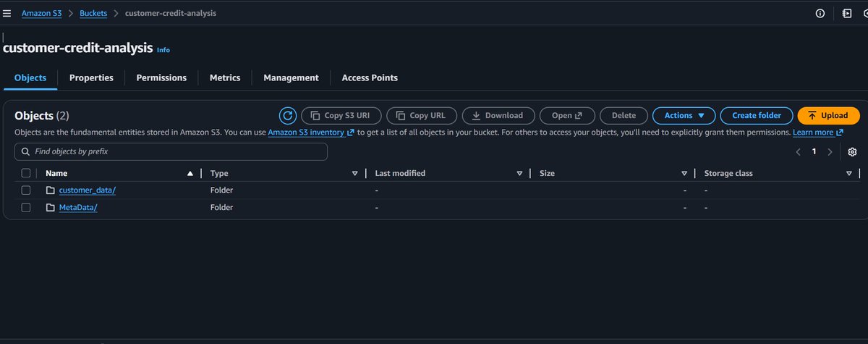Click the Download button
The image size is (868, 344).
coord(498,115)
